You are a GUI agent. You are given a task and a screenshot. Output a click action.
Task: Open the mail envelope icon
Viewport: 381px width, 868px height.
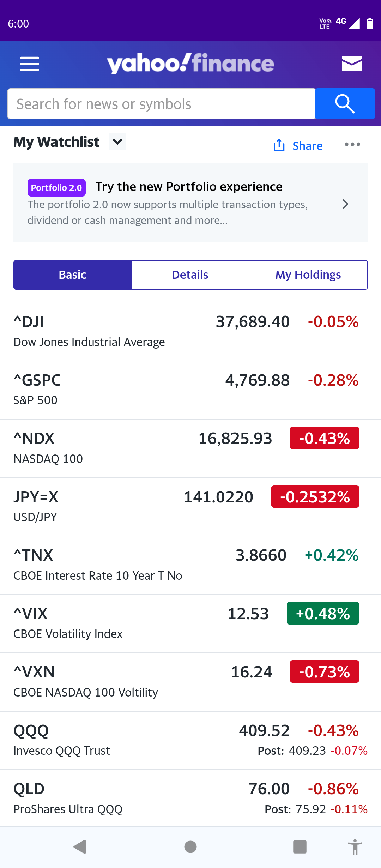point(352,64)
